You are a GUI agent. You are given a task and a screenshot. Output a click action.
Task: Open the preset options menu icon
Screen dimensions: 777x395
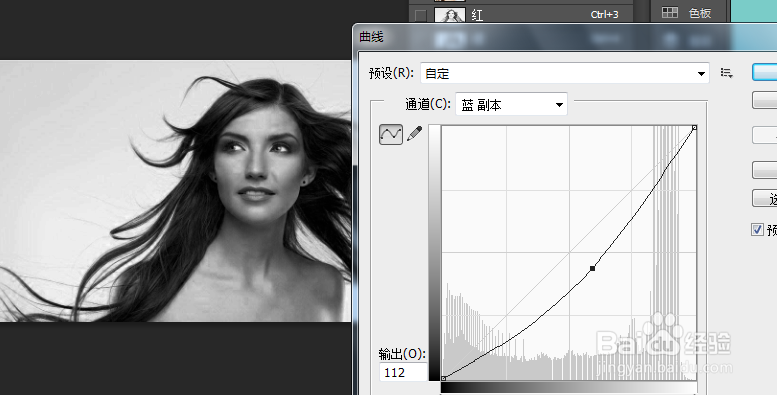coord(726,73)
